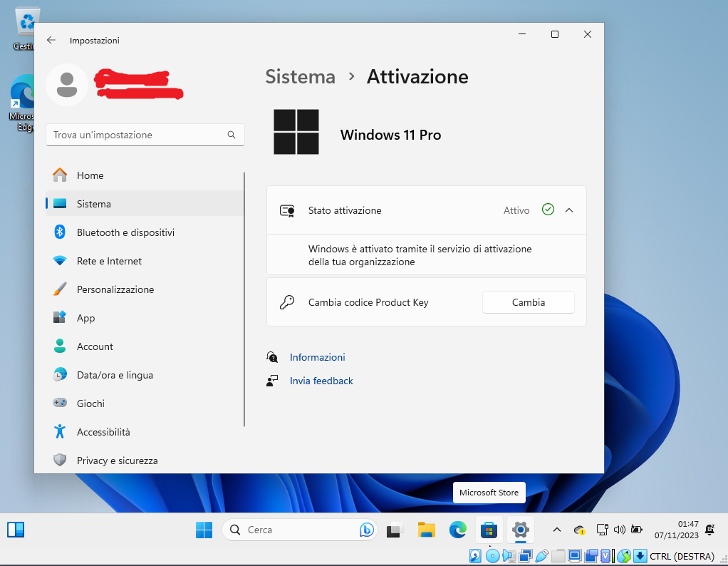Open Giochi settings
This screenshot has height=566, width=728.
click(x=145, y=403)
